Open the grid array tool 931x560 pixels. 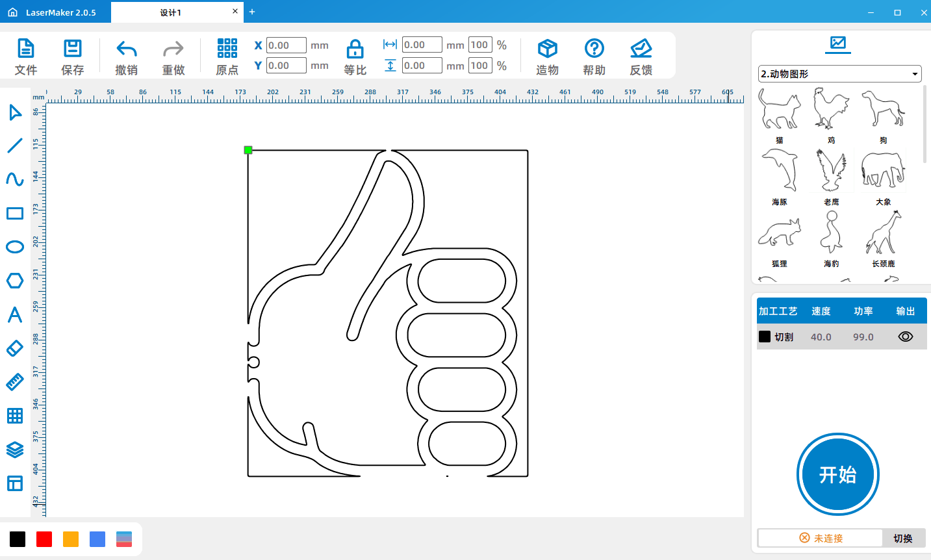15,416
